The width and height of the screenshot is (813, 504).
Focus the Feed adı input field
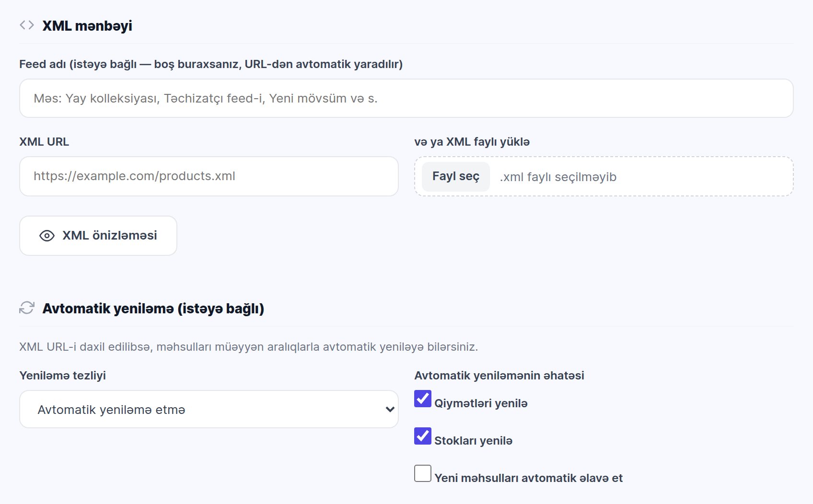point(406,98)
